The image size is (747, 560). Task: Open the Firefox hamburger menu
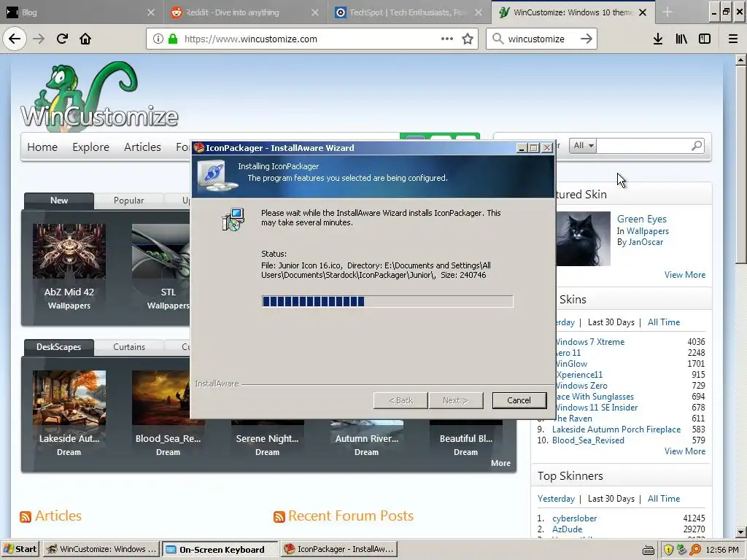point(733,39)
